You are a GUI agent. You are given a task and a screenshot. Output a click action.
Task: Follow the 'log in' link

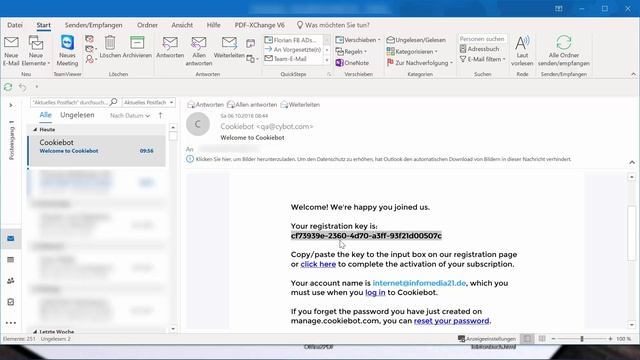(375, 292)
